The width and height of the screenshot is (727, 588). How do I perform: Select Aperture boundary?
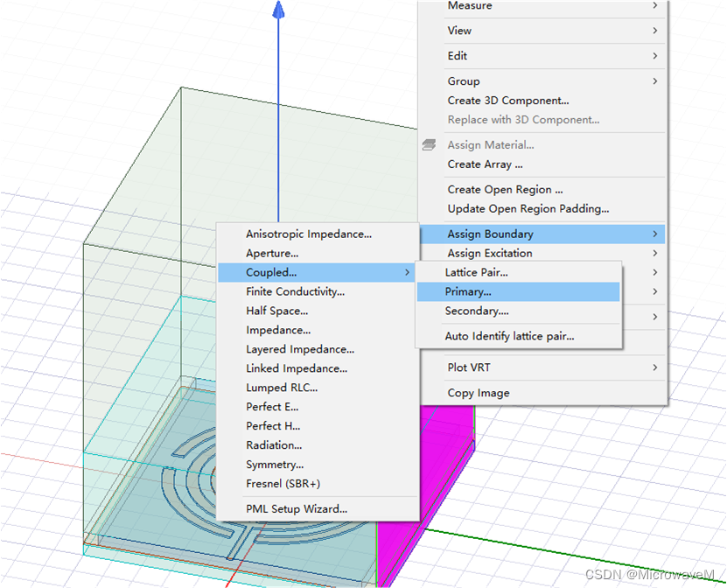coord(318,253)
